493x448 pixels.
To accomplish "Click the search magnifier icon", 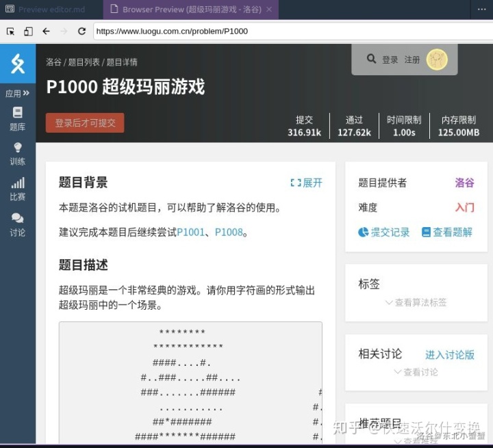I will (x=371, y=59).
